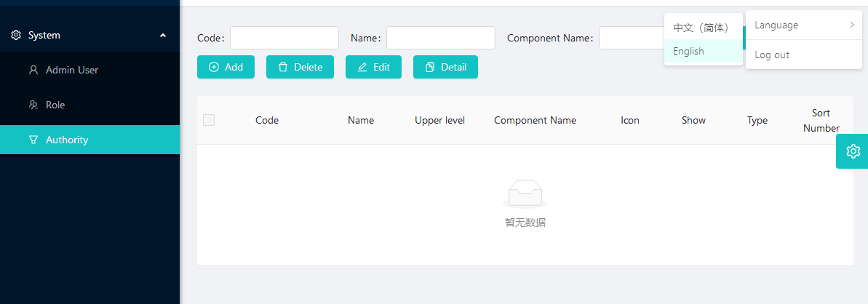Screen dimensions: 868x304
Task: Focus the Code search field
Action: click(284, 38)
